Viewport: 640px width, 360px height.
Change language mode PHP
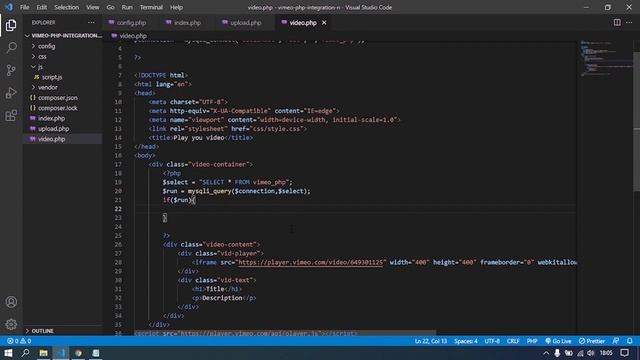(532, 341)
